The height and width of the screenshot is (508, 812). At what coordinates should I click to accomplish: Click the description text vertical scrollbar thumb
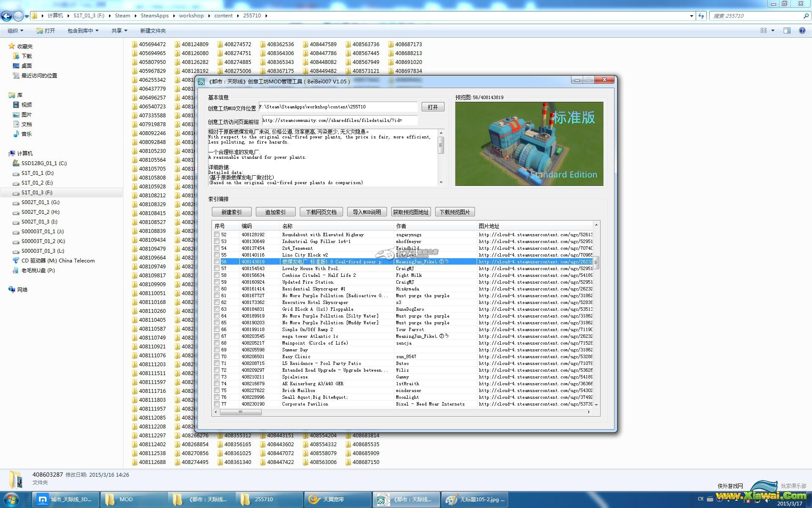click(x=441, y=145)
